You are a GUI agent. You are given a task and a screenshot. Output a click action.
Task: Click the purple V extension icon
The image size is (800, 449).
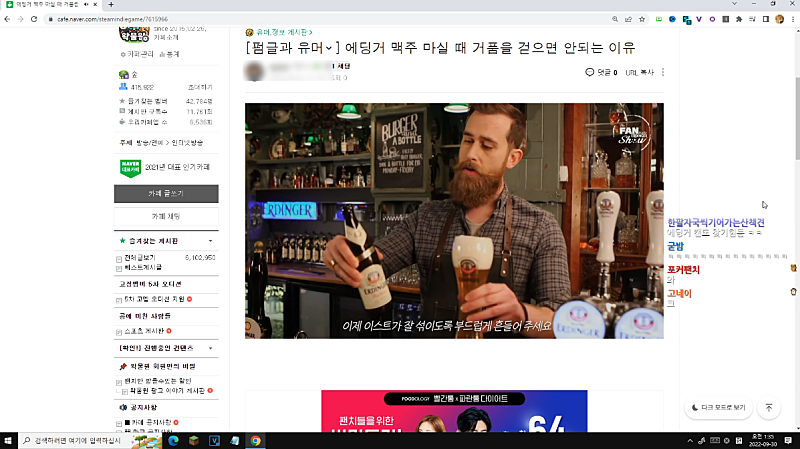pyautogui.click(x=698, y=19)
